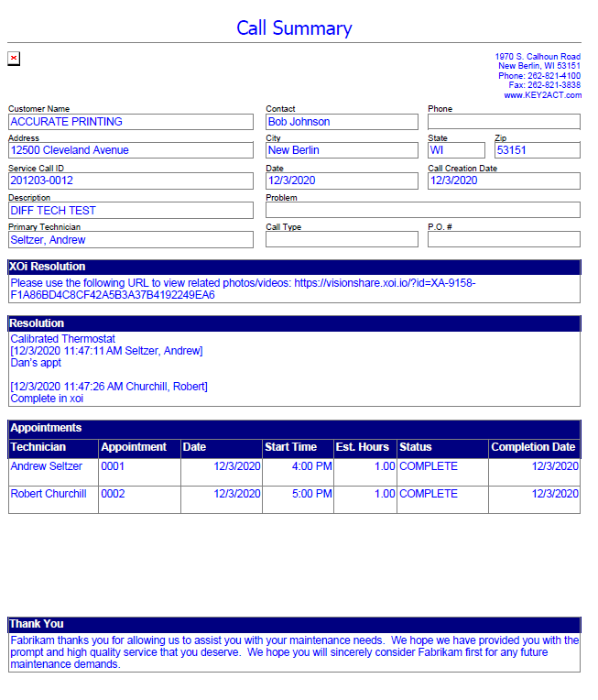Click the State field WI

(456, 150)
